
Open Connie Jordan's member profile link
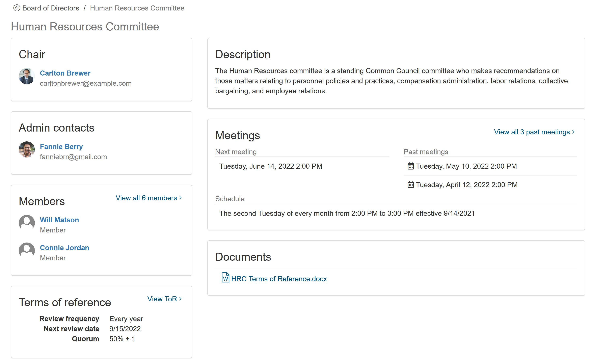click(x=64, y=248)
